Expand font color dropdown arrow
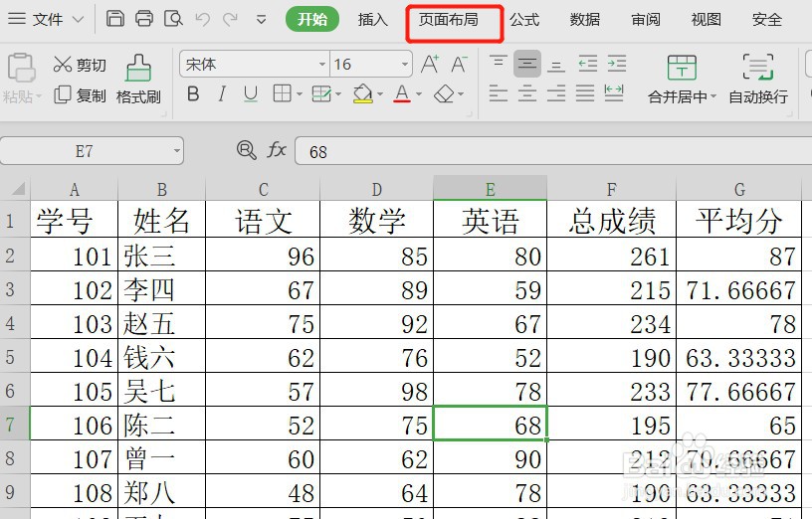Viewport: 812px width, 519px height. click(x=419, y=94)
